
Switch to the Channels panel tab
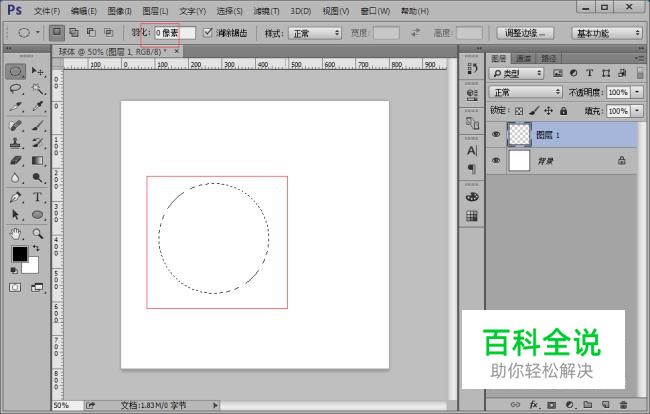tap(524, 58)
